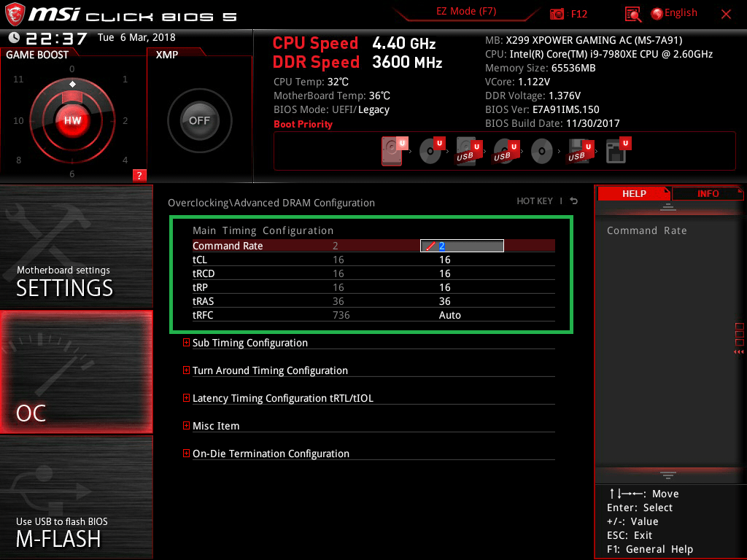Turn on the XMP OFF button

[x=200, y=120]
